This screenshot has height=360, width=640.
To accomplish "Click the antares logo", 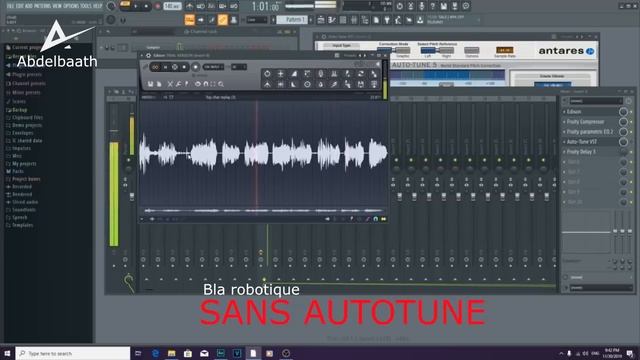I will [566, 51].
